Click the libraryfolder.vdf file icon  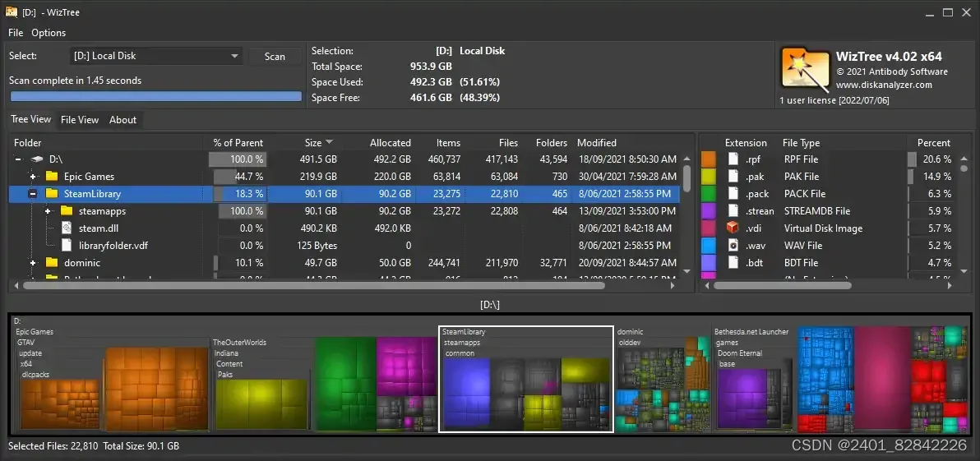[x=67, y=246]
